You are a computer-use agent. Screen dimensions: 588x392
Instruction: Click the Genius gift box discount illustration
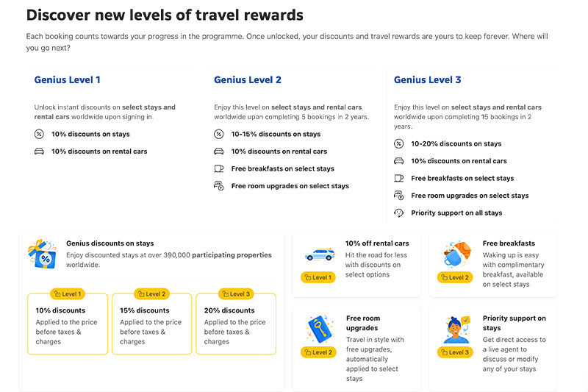42,253
